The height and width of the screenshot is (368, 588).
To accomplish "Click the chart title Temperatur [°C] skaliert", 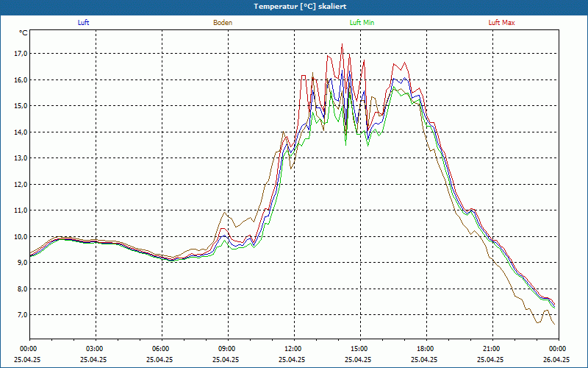I will pos(300,7).
